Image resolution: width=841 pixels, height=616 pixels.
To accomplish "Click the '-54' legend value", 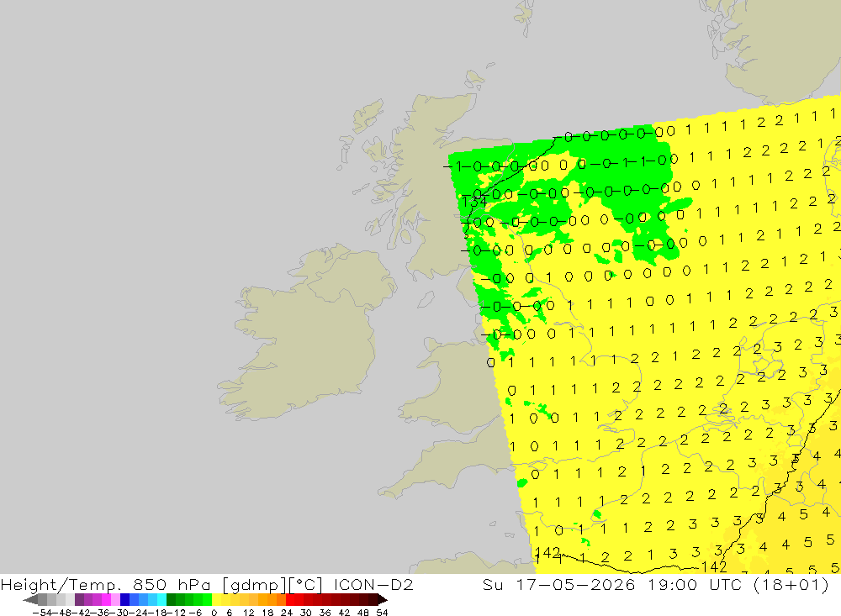I will pyautogui.click(x=42, y=613).
